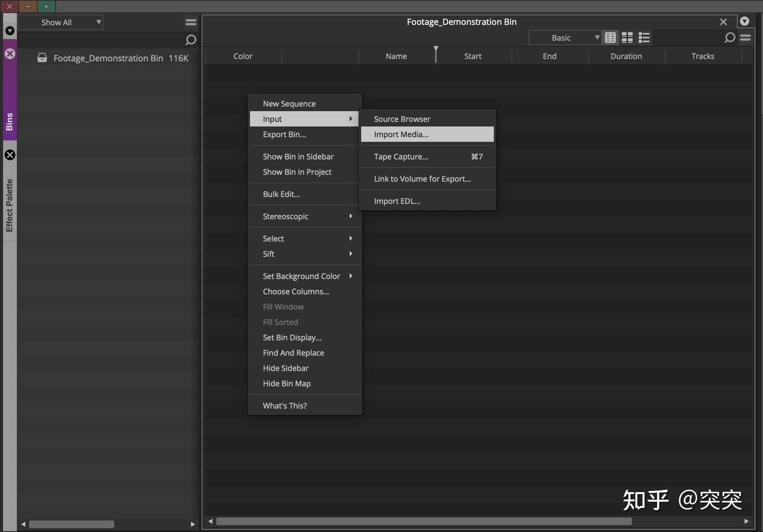Screen dimensions: 763x532
Task: Close the Bins side tab
Action: (10, 54)
